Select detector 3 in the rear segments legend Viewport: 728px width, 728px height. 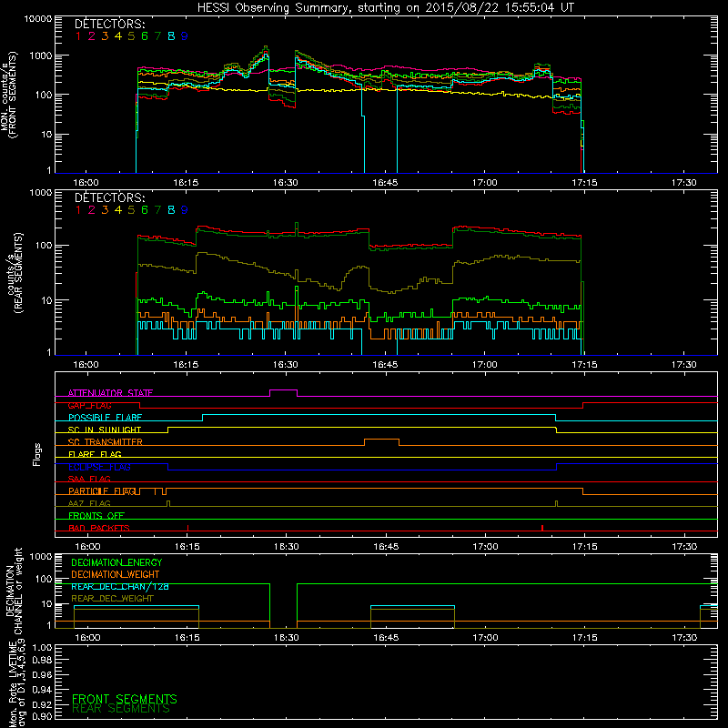[105, 210]
